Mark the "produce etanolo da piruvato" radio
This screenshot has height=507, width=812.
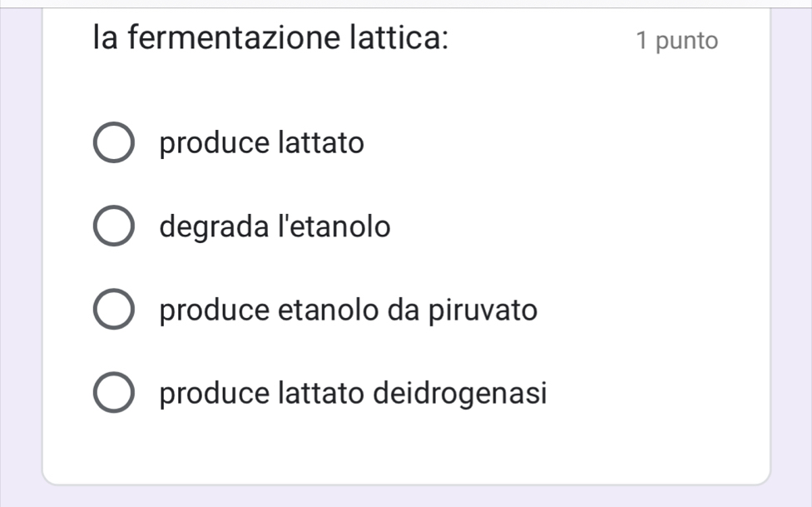(x=112, y=311)
